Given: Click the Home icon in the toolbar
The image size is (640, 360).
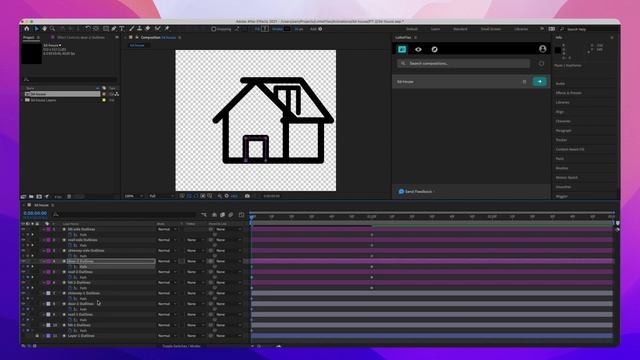Looking at the screenshot, I should pos(27,29).
